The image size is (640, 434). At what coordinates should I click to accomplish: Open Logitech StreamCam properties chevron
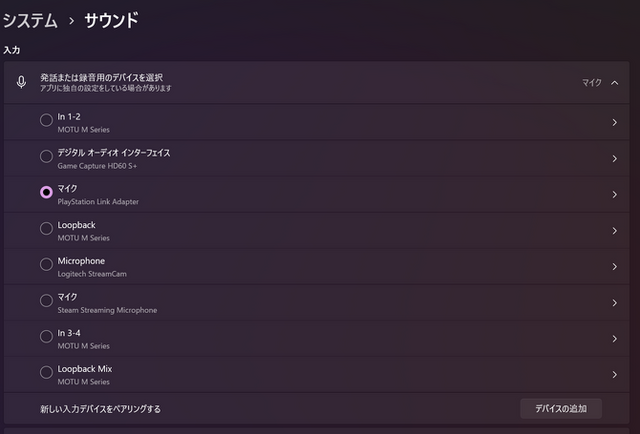tap(614, 267)
